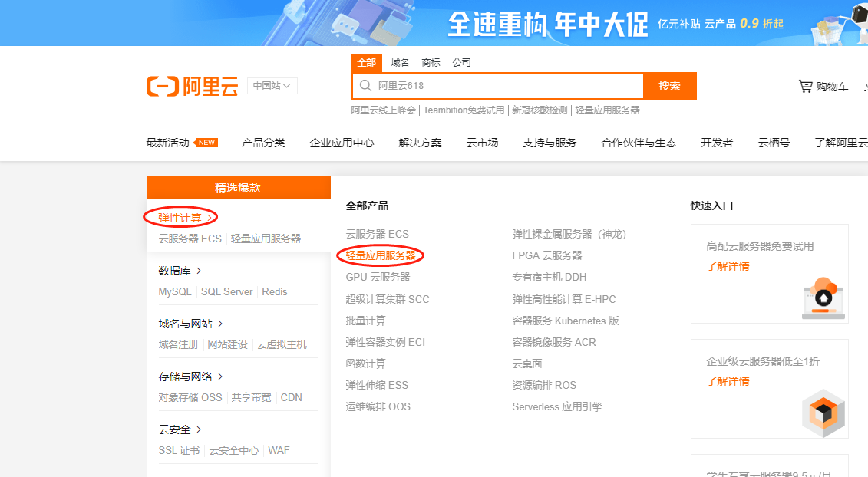868x477 pixels.
Task: Open the 网站建设 link
Action: pyautogui.click(x=227, y=345)
